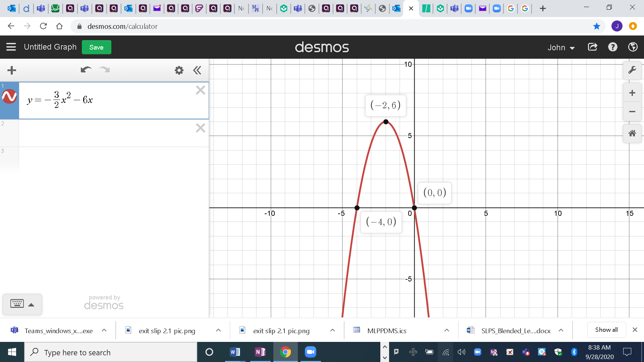644x362 pixels.
Task: Undo the last graph change
Action: (x=86, y=70)
